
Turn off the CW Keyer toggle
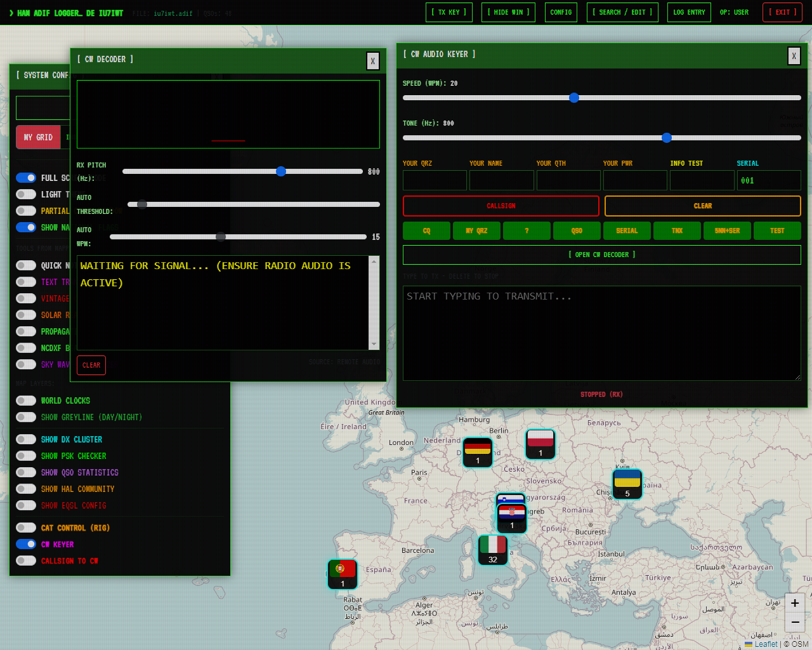point(26,544)
